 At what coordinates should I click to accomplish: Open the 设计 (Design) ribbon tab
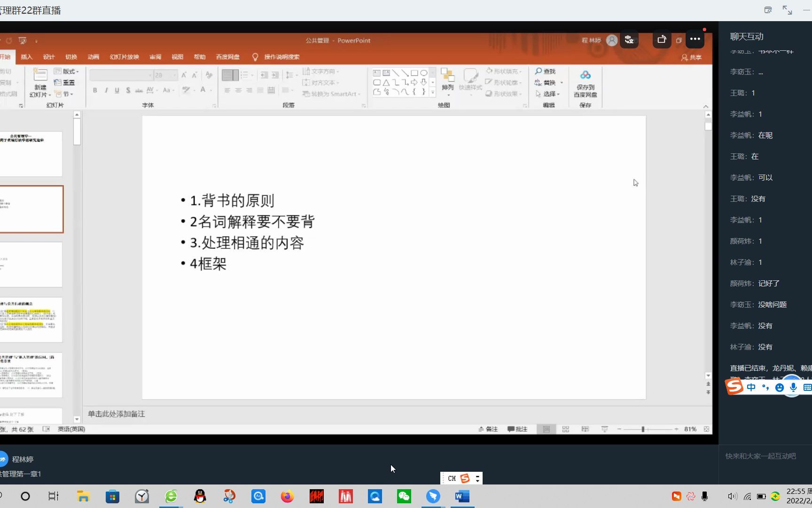49,57
